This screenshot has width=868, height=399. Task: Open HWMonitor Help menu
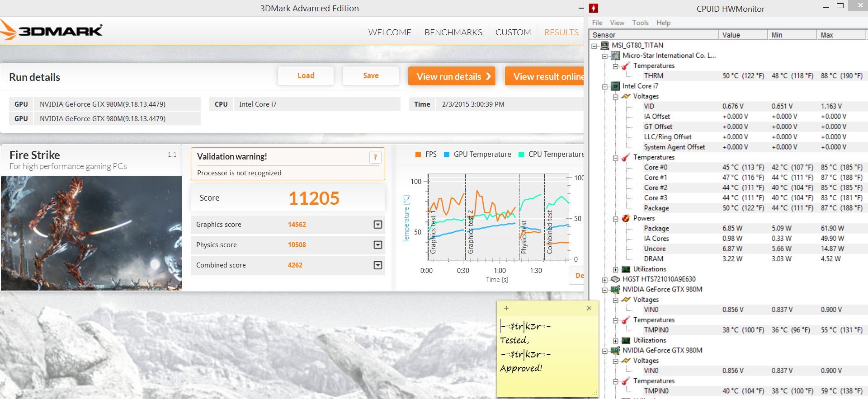(x=664, y=23)
